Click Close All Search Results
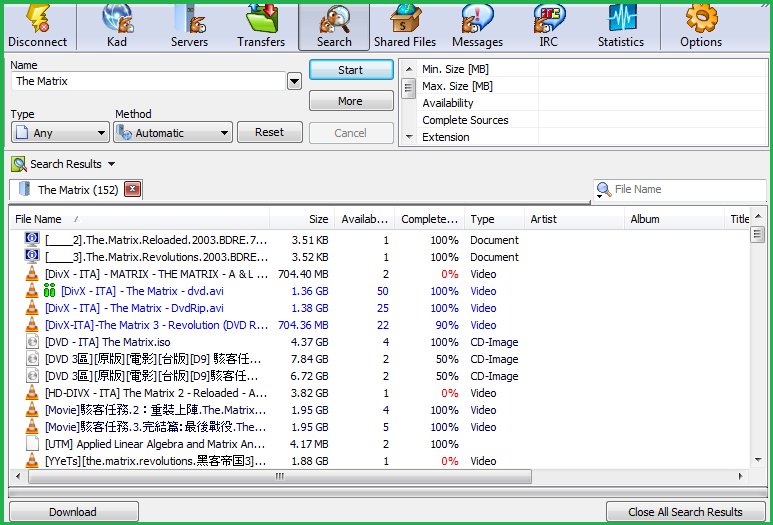The height and width of the screenshot is (525, 773). coord(685,512)
